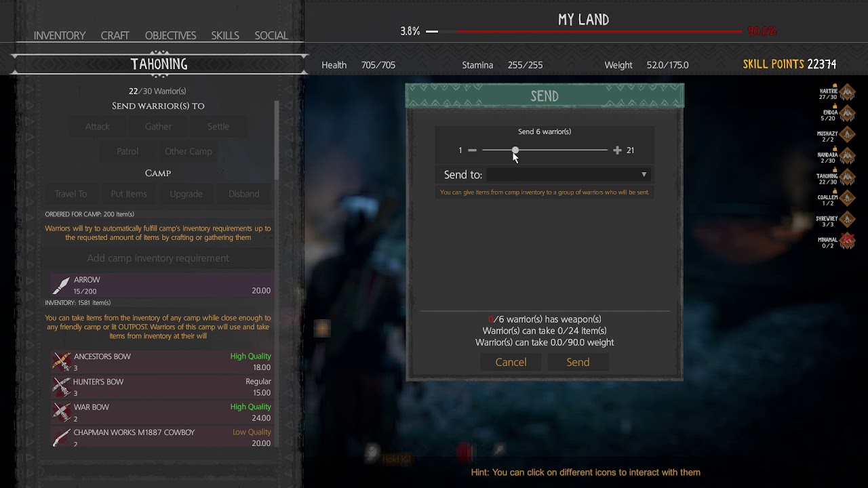The image size is (868, 488).
Task: Click the 3.8% territory percentage
Action: (x=410, y=31)
